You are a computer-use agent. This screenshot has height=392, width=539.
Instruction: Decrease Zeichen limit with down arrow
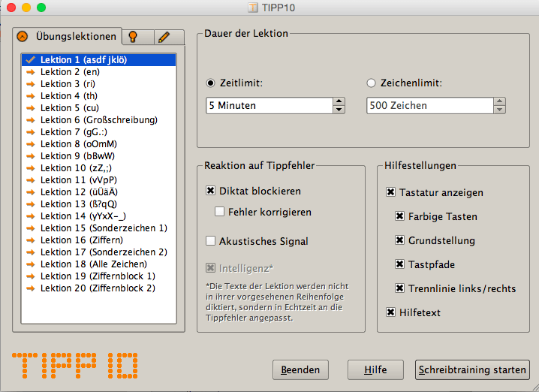499,110
